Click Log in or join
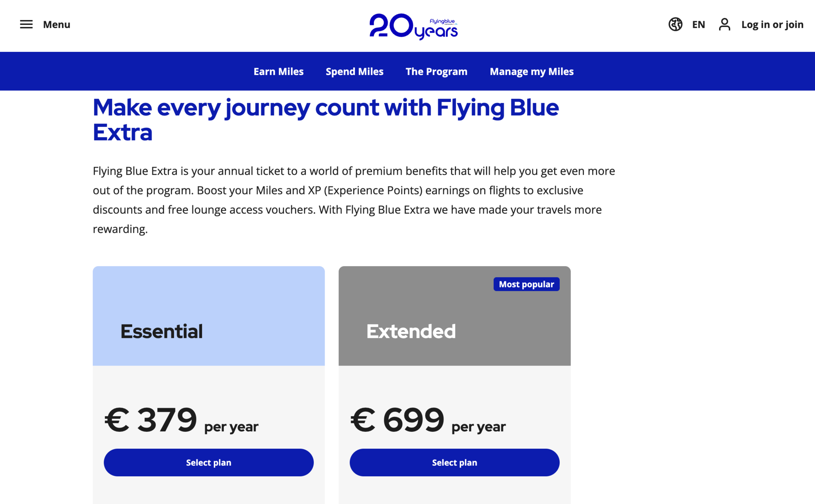815x504 pixels. click(772, 24)
